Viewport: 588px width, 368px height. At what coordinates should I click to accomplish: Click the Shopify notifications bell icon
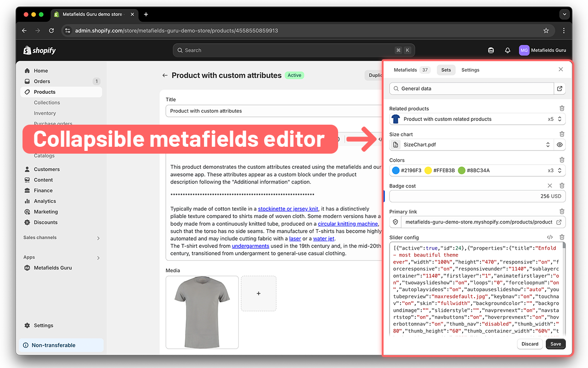click(507, 50)
